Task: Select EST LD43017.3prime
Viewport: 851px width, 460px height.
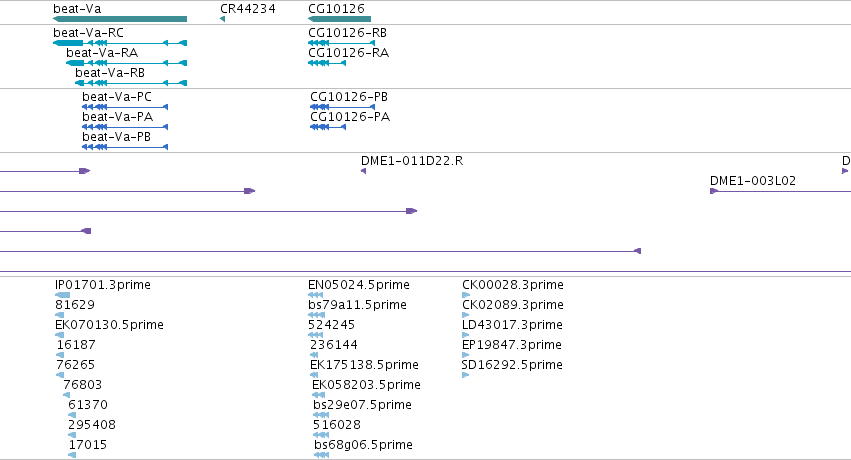Action: (x=465, y=335)
